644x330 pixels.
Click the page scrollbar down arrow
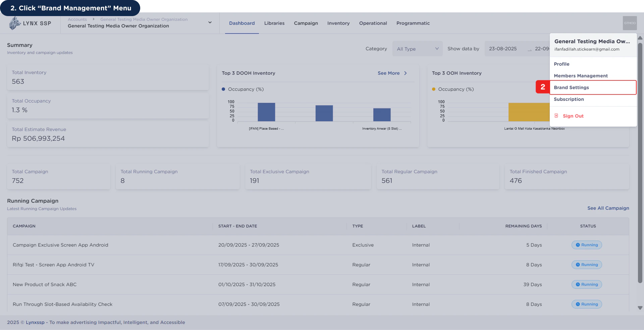click(x=640, y=308)
